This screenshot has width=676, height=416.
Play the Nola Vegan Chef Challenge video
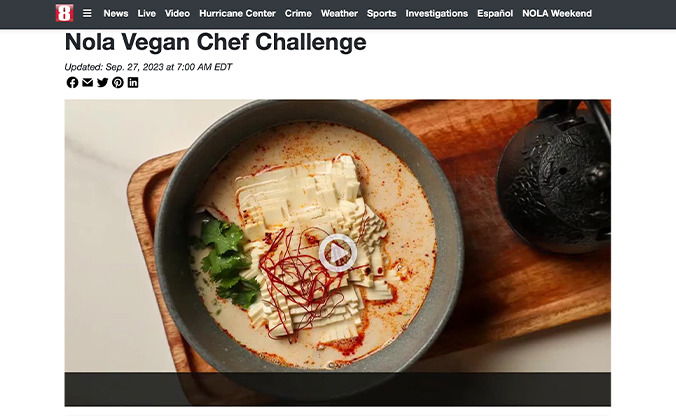[x=338, y=253]
